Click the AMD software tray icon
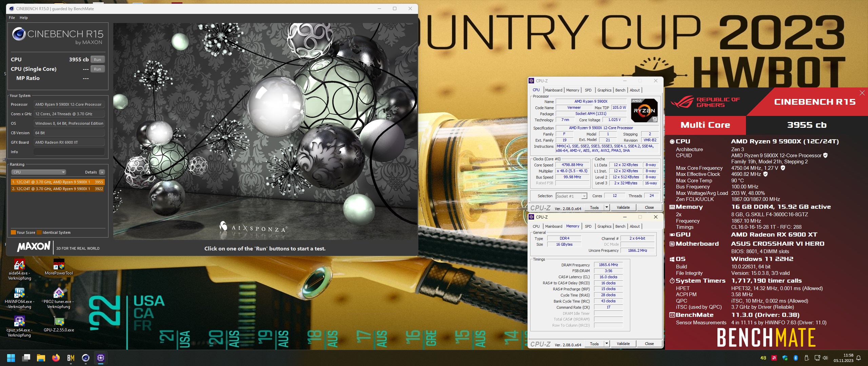868x366 pixels. tap(774, 358)
